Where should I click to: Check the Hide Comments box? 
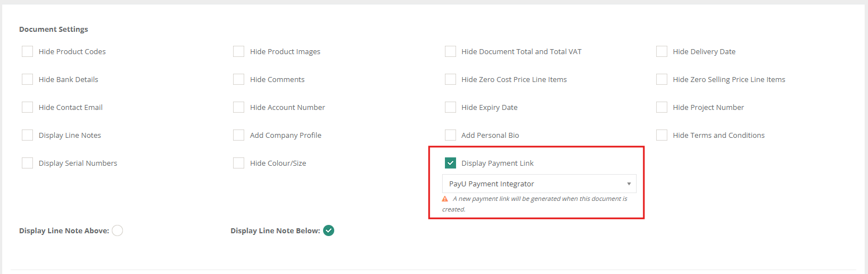pos(239,79)
